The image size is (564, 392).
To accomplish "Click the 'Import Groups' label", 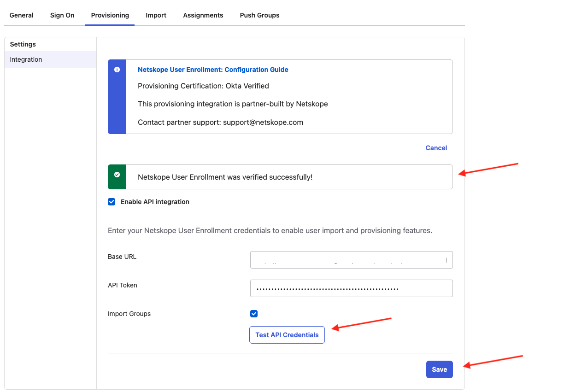I will (x=129, y=314).
